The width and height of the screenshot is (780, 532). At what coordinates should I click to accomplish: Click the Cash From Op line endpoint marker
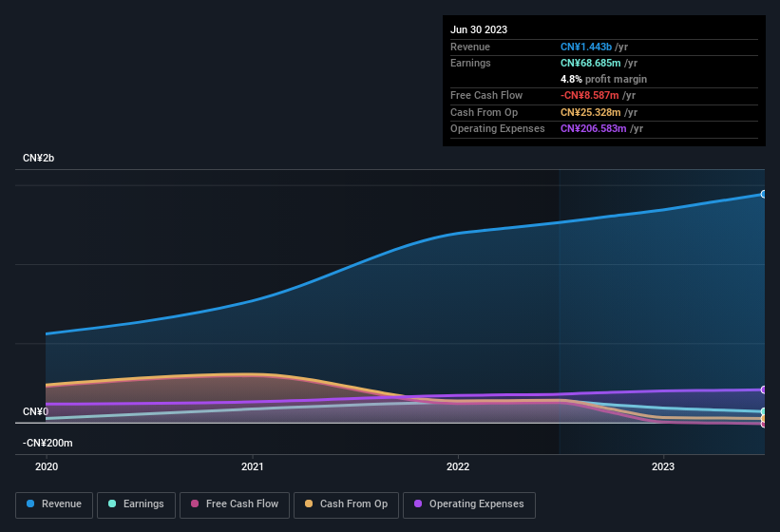(764, 419)
